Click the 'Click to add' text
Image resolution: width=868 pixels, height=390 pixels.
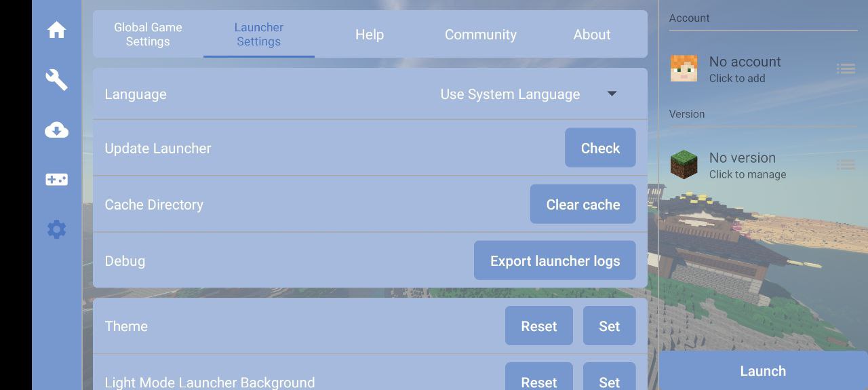737,79
